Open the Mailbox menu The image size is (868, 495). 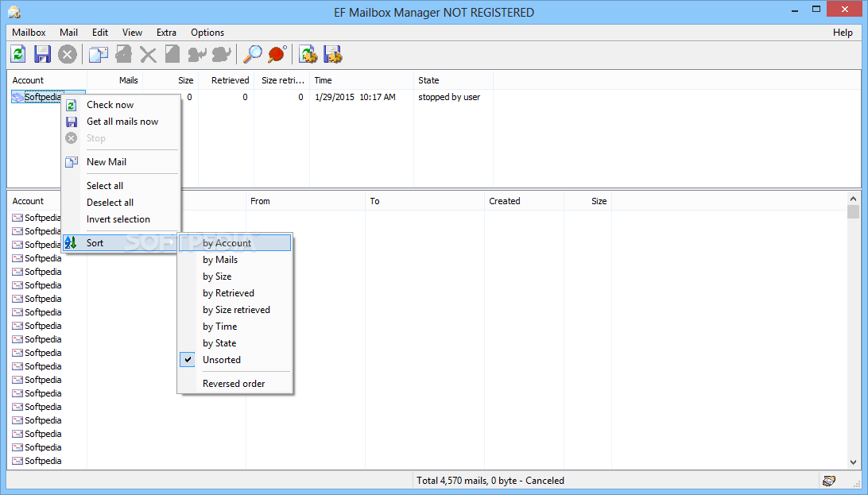click(29, 33)
